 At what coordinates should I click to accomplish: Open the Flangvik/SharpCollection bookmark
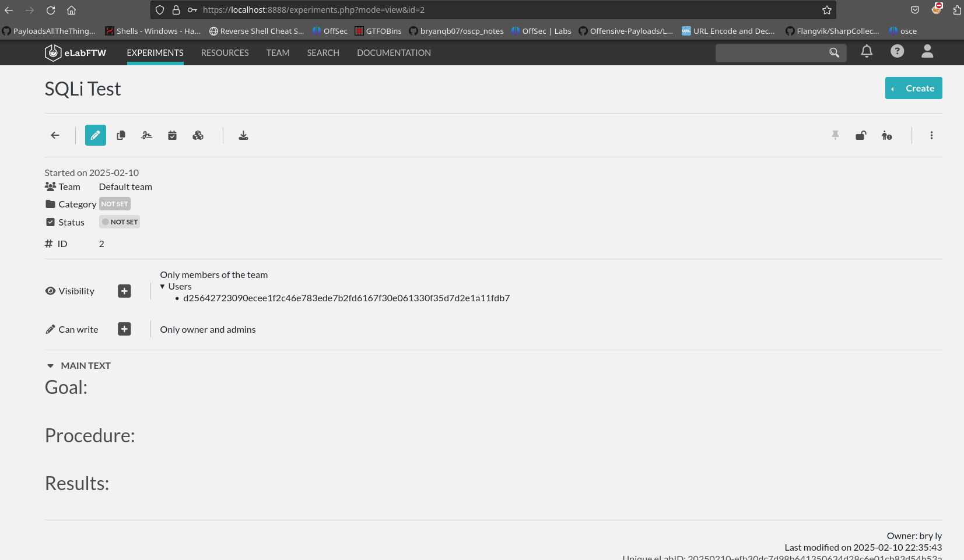click(x=832, y=31)
